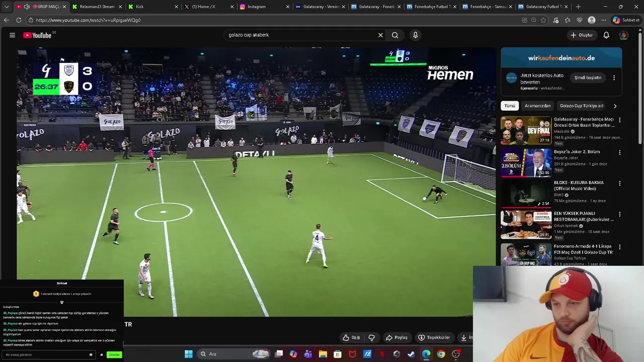Open browser settings three-dot menu
The width and height of the screenshot is (644, 362).
(604, 20)
